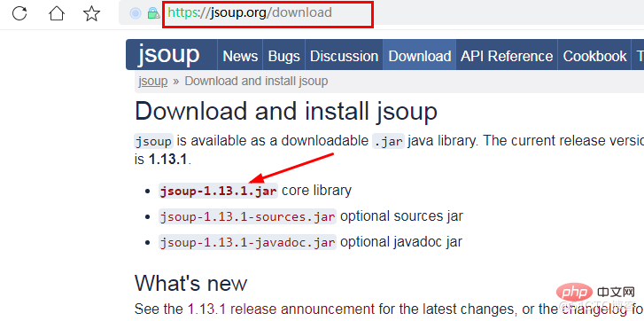Follow the jsoup breadcrumb link
This screenshot has width=644, height=321.
(x=152, y=81)
